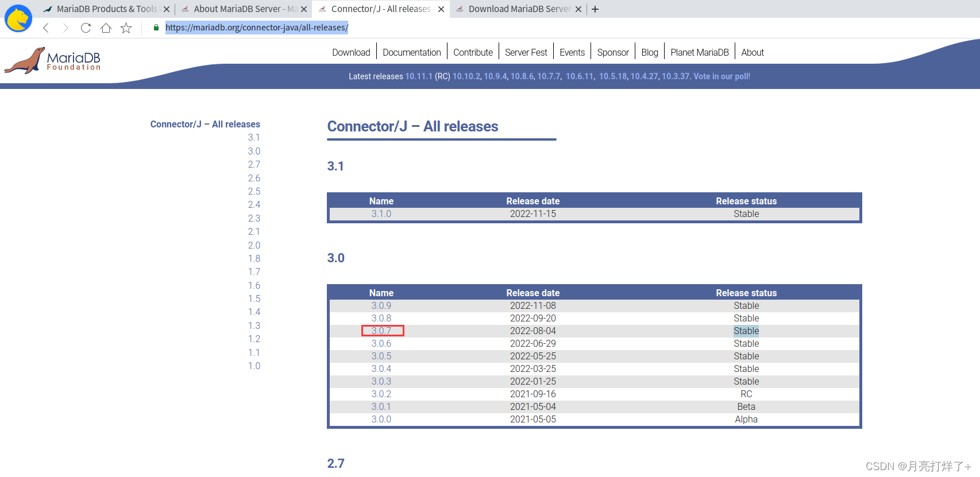This screenshot has height=477, width=980.
Task: Jump to version 2.4 in sidebar
Action: point(254,204)
